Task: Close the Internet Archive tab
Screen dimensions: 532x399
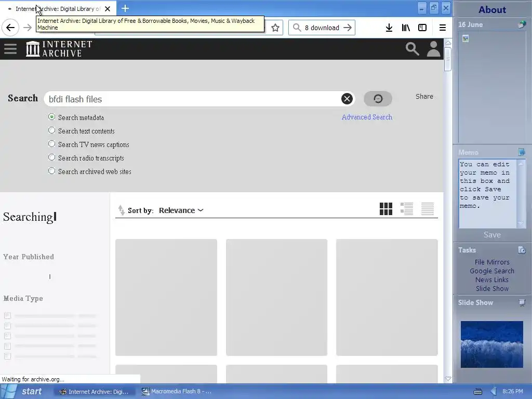Action: tap(108, 9)
